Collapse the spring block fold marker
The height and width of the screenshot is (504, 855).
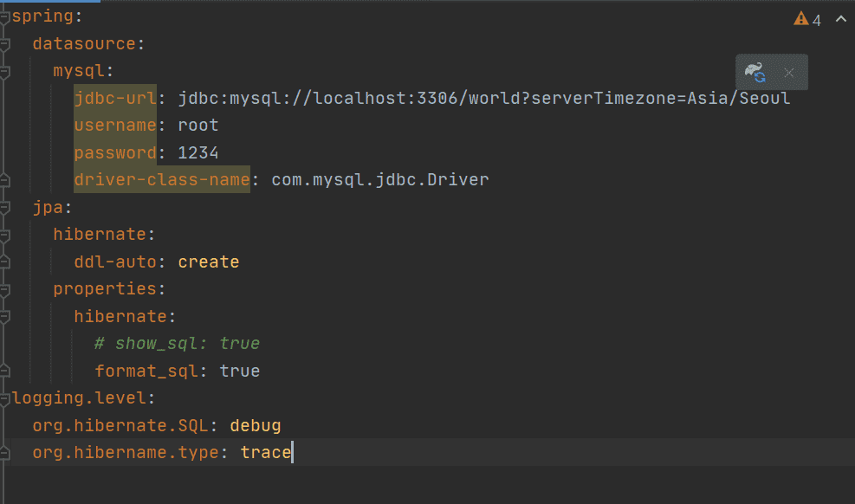click(x=4, y=17)
